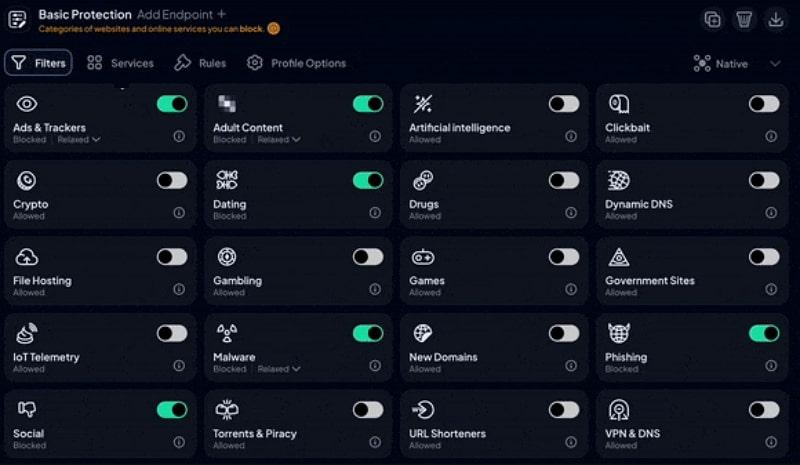
Task: Expand the Relaxed dropdown under Ads & Trackers
Action: [x=79, y=140]
